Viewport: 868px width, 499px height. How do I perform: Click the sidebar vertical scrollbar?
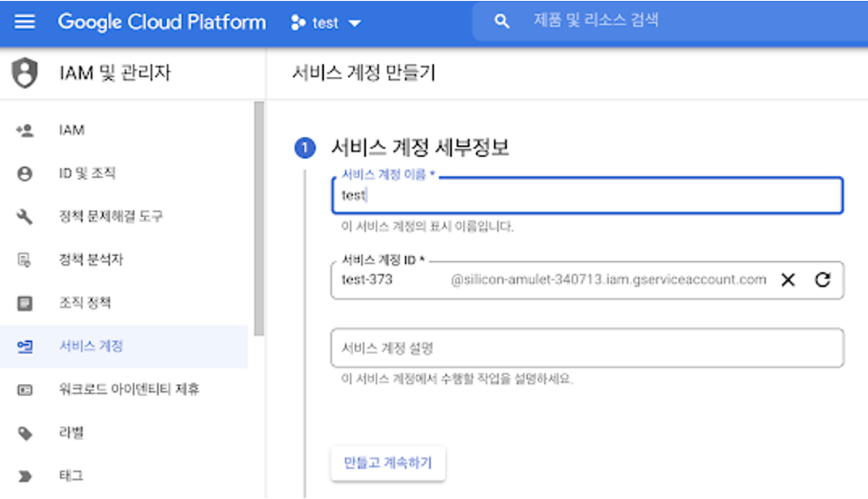(x=259, y=219)
